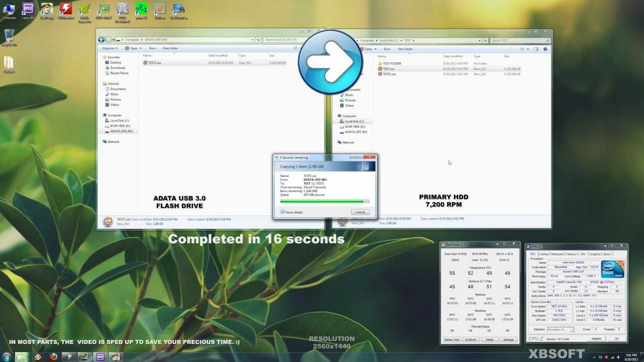Open the red lightning bolt desktop shortcut
This screenshot has width=644, height=362.
tap(65, 10)
